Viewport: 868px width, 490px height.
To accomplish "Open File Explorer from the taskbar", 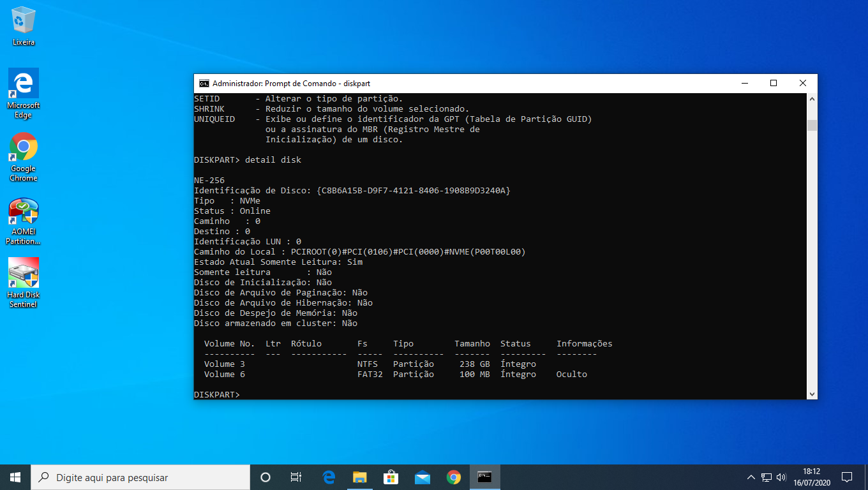I will coord(360,477).
